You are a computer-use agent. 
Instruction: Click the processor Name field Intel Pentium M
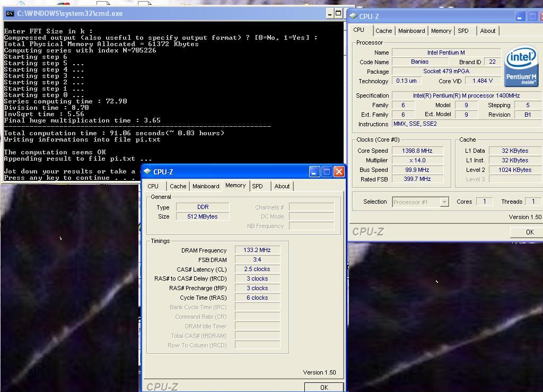[x=446, y=53]
